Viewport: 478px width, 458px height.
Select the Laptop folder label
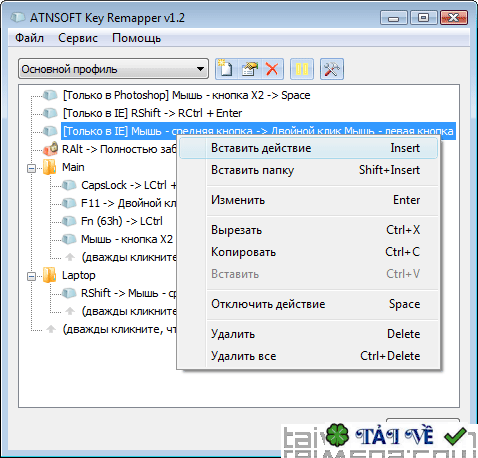tap(79, 275)
